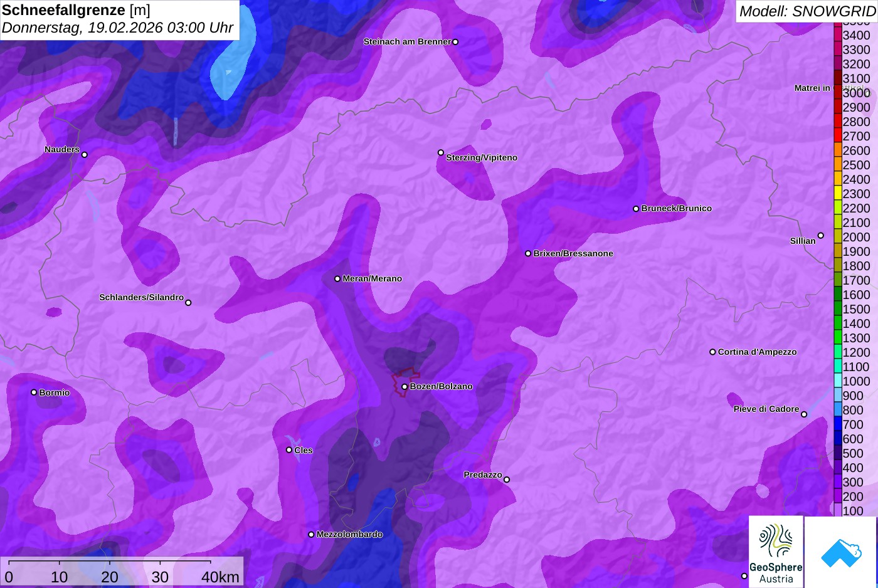Select the Sterzing/Vipiteno marker dot
Screen dimensions: 878x588
[441, 152]
